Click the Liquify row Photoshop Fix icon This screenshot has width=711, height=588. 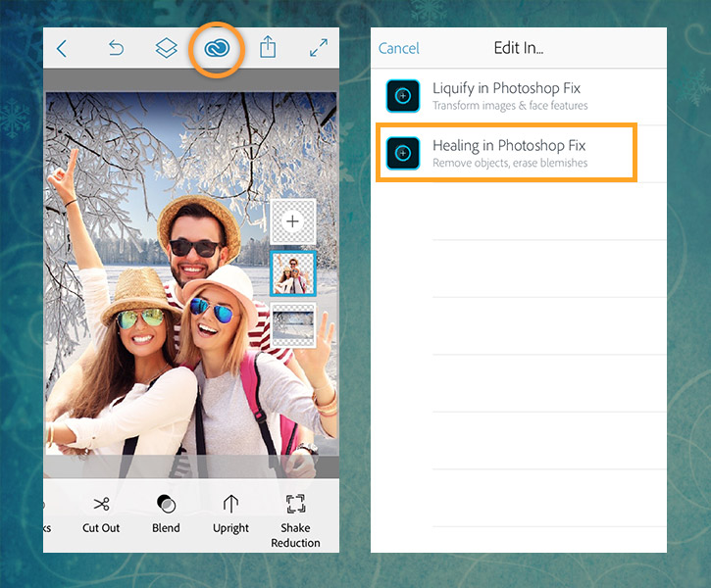403,96
